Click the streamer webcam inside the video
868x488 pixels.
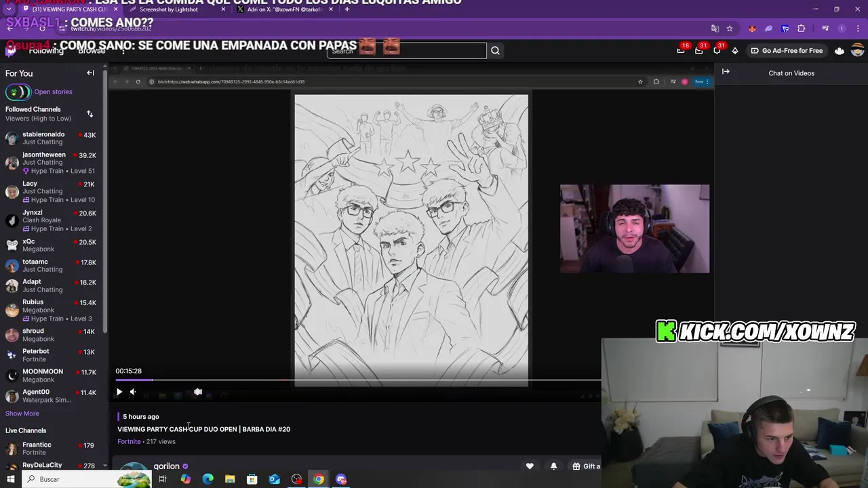635,228
